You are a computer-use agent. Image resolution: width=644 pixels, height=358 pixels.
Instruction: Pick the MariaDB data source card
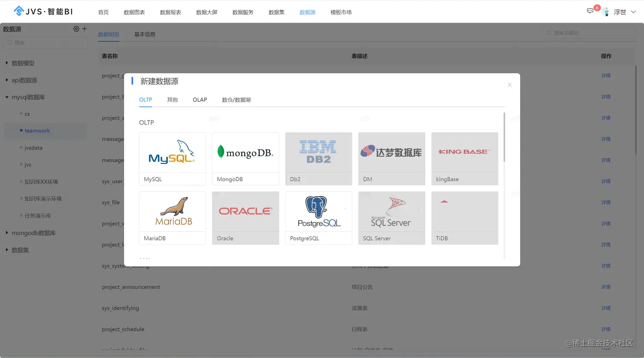(172, 218)
